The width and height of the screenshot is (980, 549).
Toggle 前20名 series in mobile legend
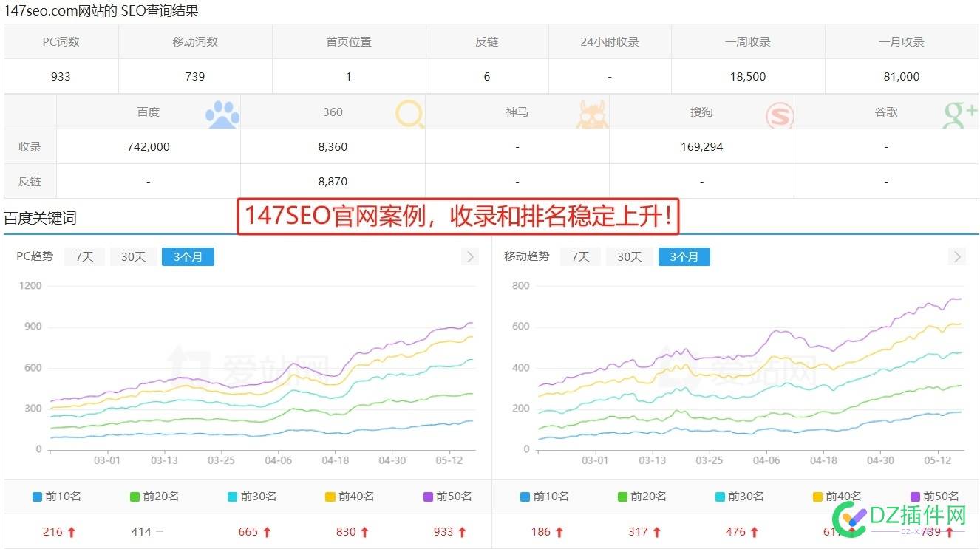(642, 497)
